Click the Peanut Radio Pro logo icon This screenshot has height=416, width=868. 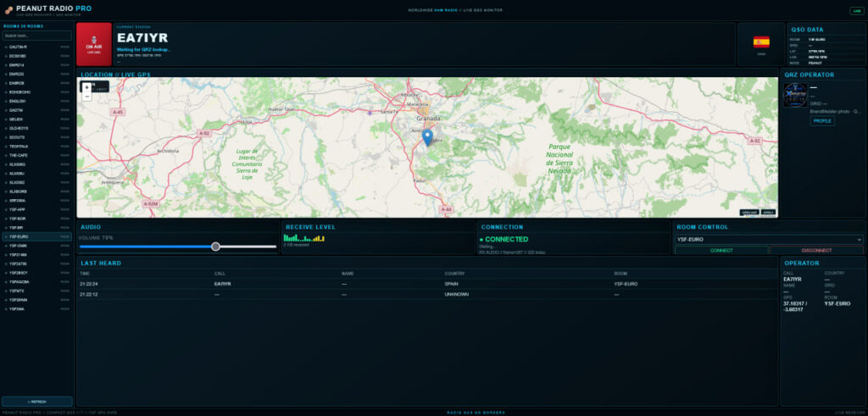8,9
